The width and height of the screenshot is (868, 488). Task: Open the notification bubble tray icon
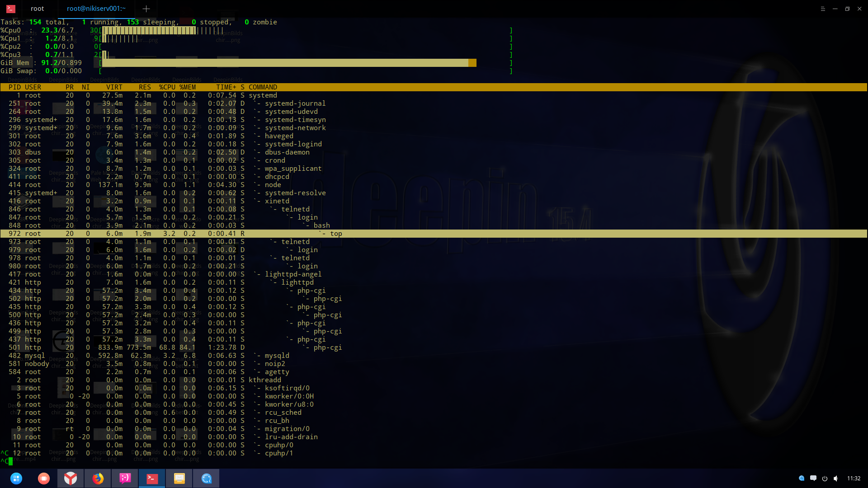[x=813, y=479]
